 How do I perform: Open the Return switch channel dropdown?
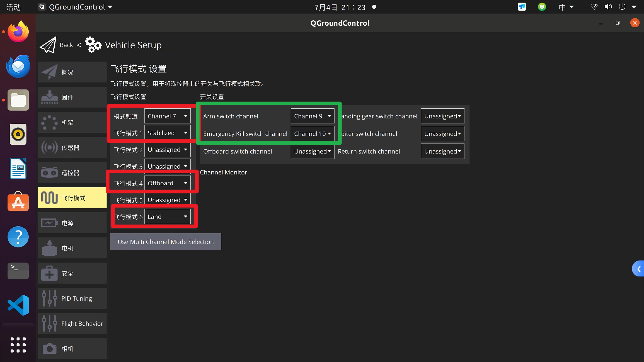pos(442,151)
